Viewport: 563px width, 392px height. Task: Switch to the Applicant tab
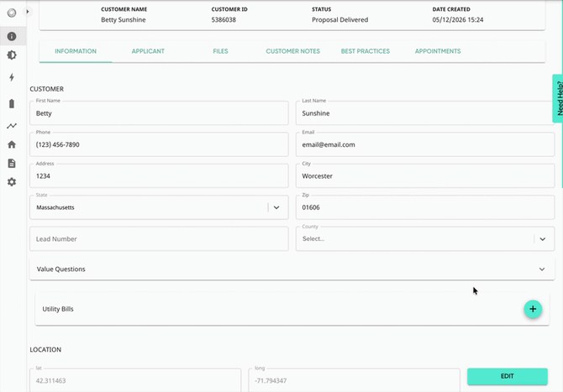pos(148,51)
